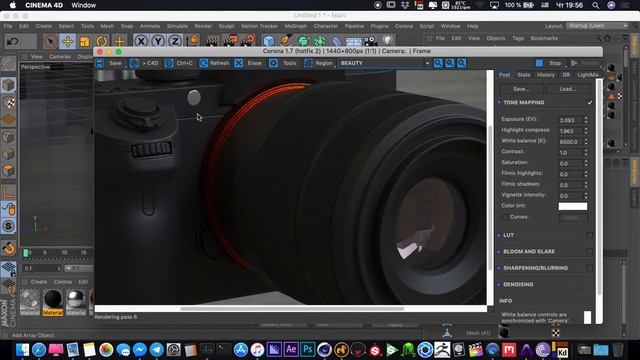The height and width of the screenshot is (360, 640).
Task: Toggle the Tone Mapping enable checkbox
Action: (x=590, y=102)
